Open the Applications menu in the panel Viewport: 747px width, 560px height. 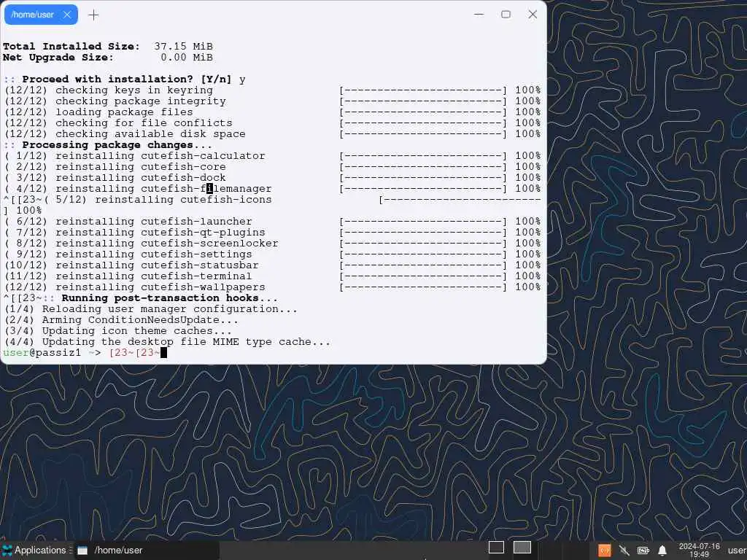(36, 550)
